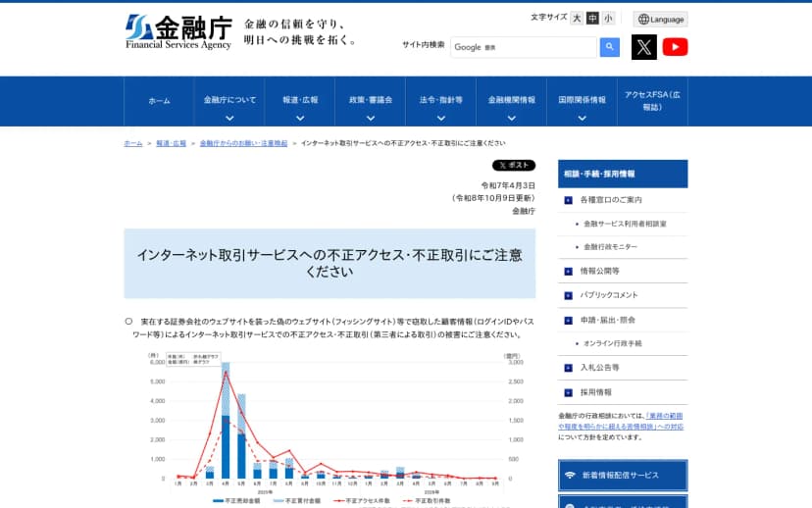This screenshot has height=508, width=812.
Task: Click the globe Language button
Action: [660, 20]
